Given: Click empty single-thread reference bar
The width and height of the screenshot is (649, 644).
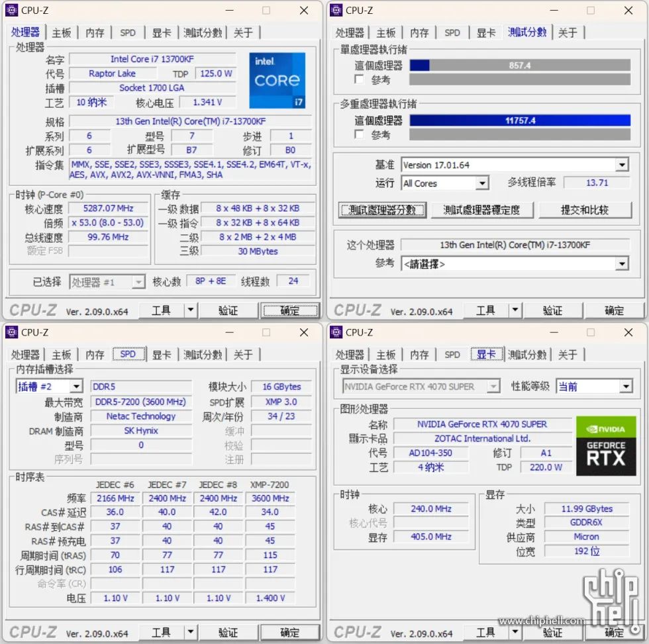Looking at the screenshot, I should (520, 79).
